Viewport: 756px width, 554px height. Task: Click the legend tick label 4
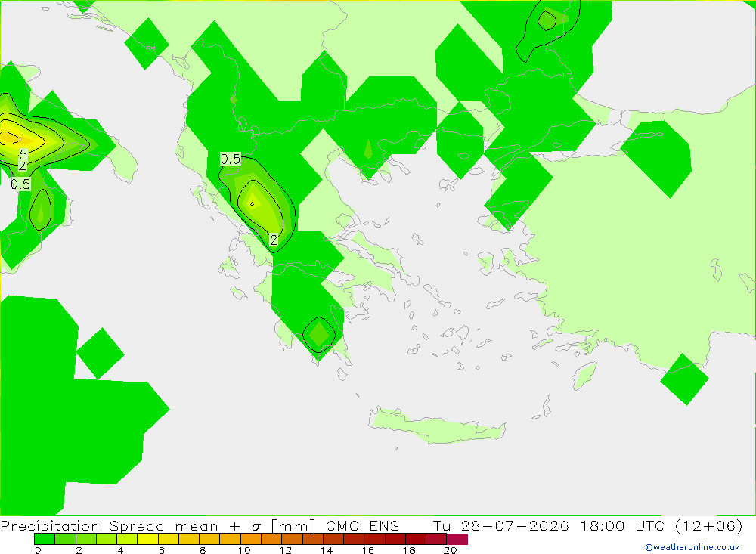point(120,550)
